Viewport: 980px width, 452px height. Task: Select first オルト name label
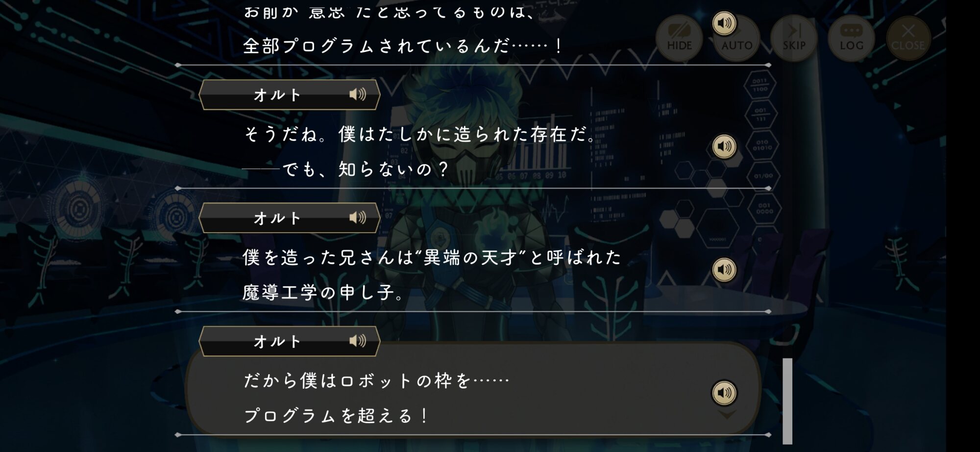277,95
